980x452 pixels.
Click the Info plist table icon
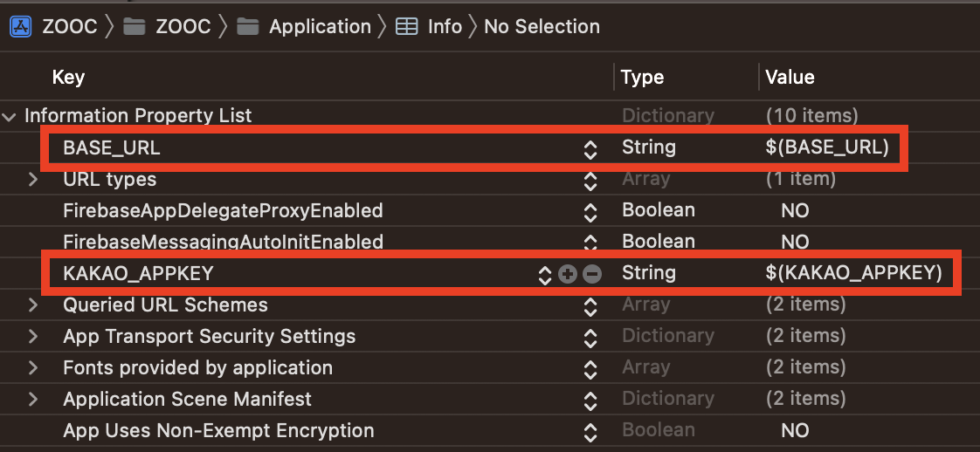(406, 26)
